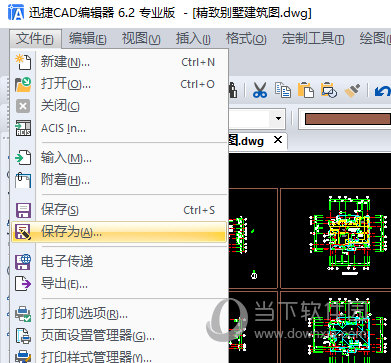Click the Export icon beside 导出
391x363 pixels.
(x=23, y=284)
